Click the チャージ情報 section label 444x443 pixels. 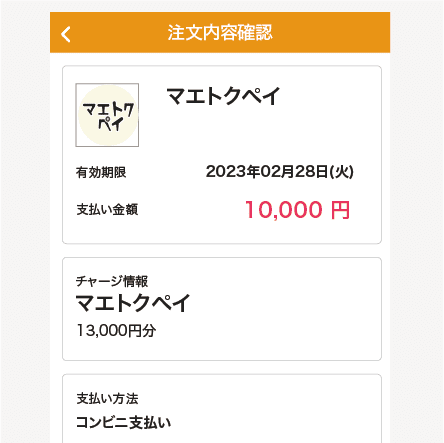[112, 281]
